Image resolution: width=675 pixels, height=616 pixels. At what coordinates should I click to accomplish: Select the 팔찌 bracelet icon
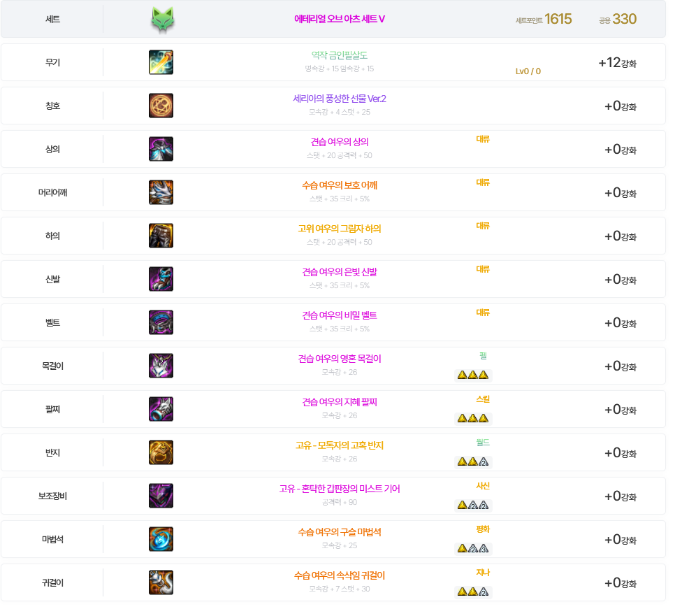coord(161,409)
